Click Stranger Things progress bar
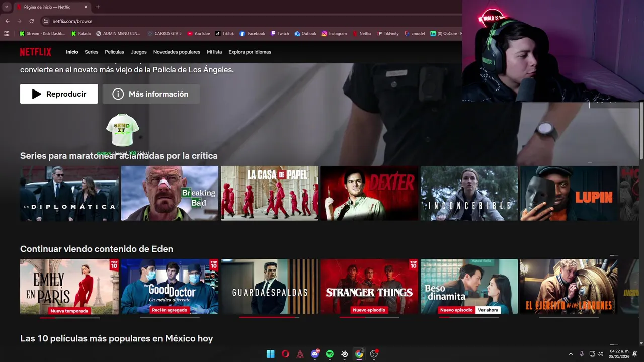 [369, 317]
